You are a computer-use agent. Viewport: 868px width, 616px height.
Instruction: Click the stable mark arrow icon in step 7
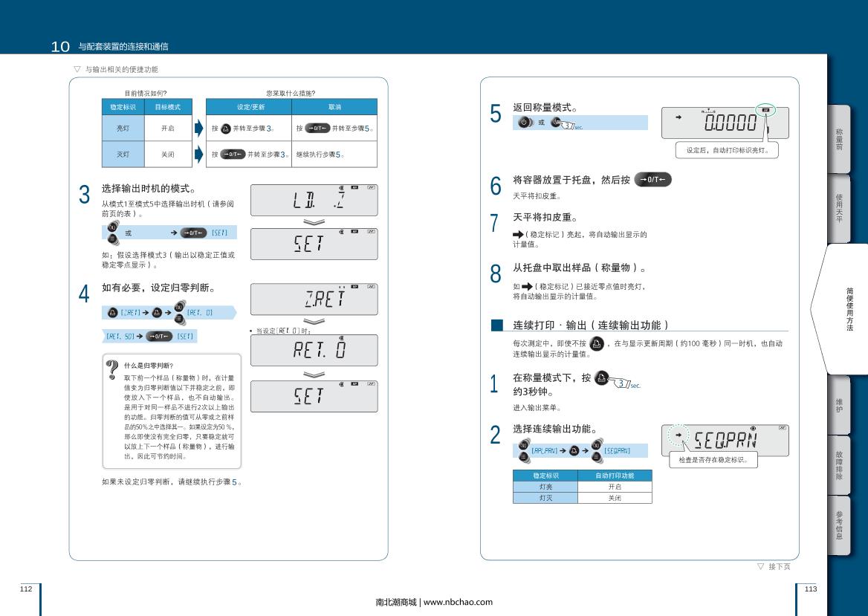(x=518, y=235)
